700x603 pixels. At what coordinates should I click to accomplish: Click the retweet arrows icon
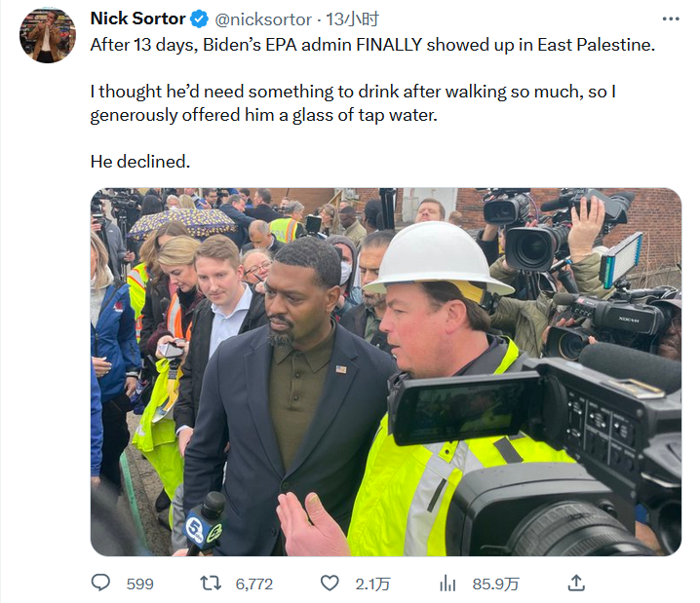[x=210, y=583]
